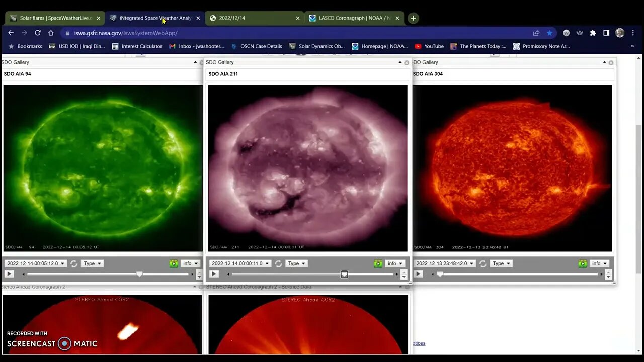Play the SDO AIA 211 animation
Image resolution: width=644 pixels, height=362 pixels.
point(214,274)
